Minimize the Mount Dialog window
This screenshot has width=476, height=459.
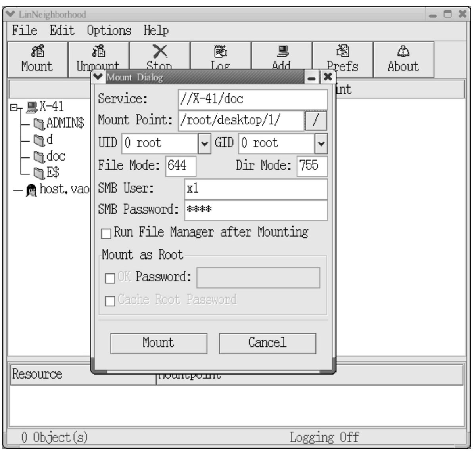point(312,77)
